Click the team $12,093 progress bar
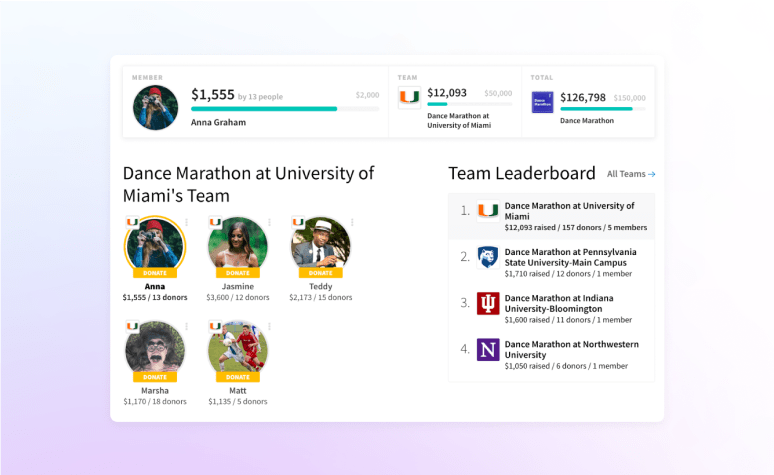This screenshot has width=774, height=475. [x=469, y=104]
